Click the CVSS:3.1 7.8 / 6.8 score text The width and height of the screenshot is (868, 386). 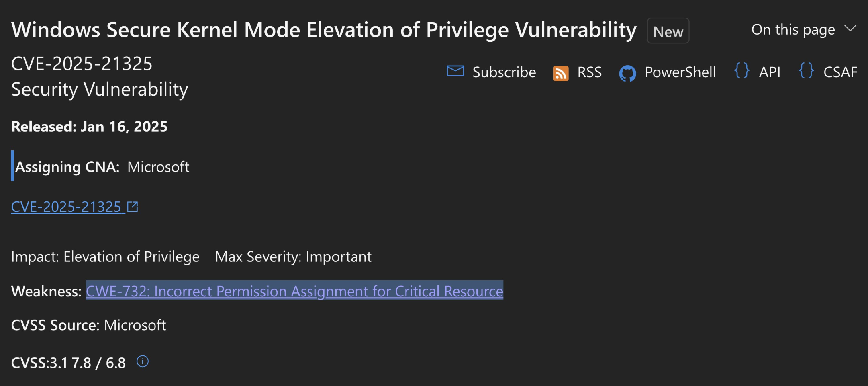pyautogui.click(x=68, y=363)
